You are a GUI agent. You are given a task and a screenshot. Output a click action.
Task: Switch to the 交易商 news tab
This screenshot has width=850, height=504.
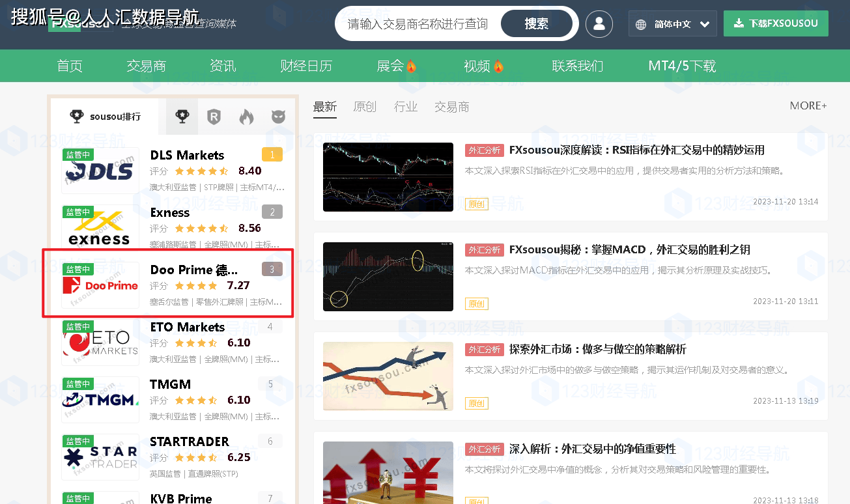point(452,107)
